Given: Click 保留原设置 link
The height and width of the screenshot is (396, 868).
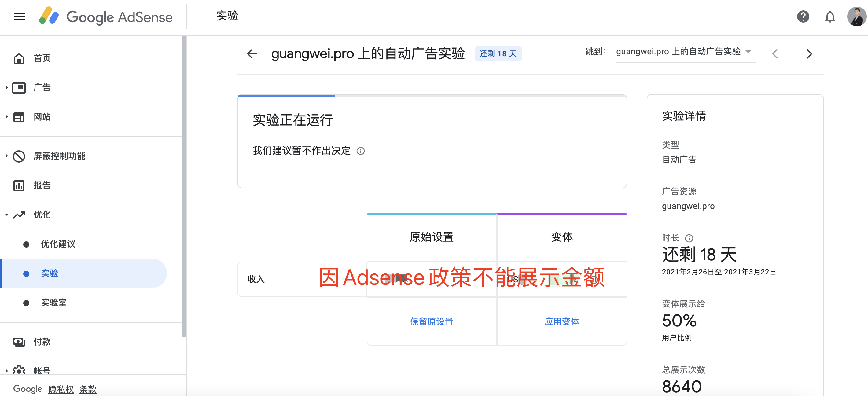Looking at the screenshot, I should (432, 321).
